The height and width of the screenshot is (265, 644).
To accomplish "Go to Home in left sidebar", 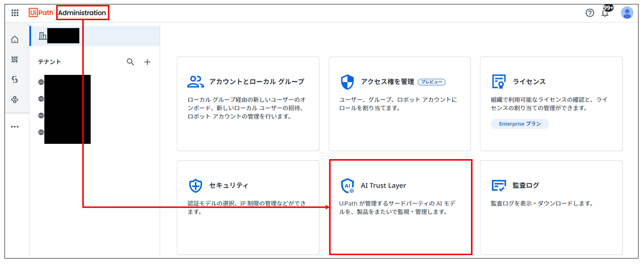I will point(15,39).
